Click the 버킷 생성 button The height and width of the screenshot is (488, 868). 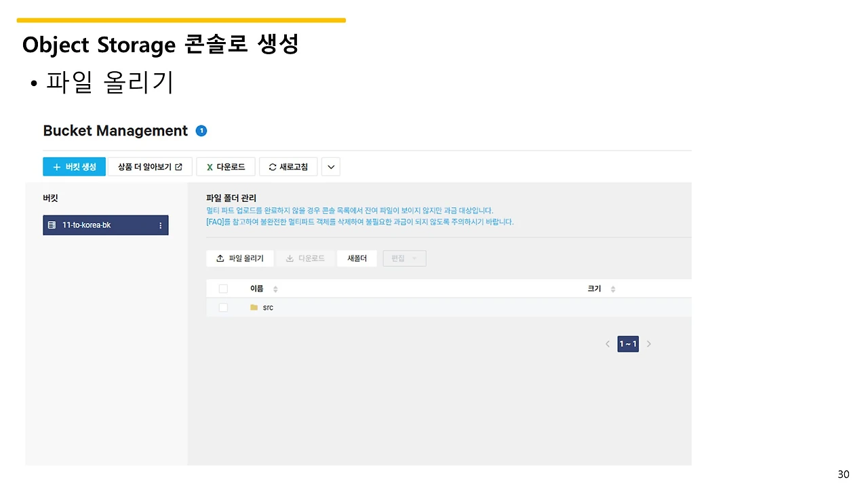click(74, 166)
